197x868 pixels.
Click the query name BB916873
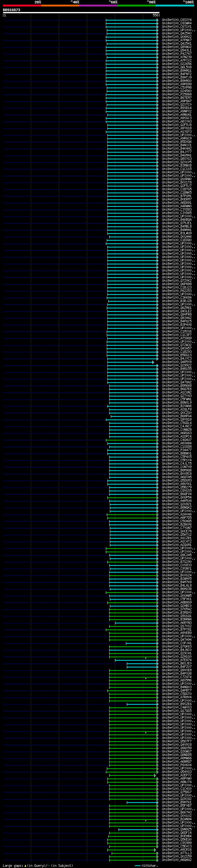11,10
